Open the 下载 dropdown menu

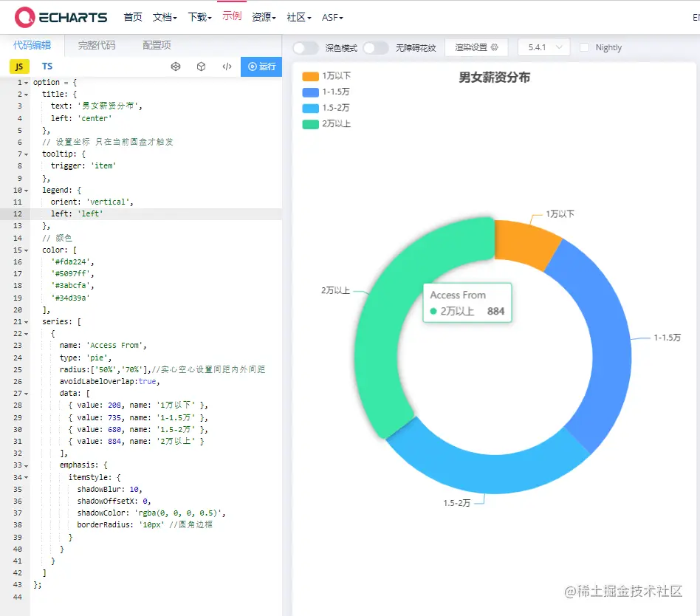point(199,18)
